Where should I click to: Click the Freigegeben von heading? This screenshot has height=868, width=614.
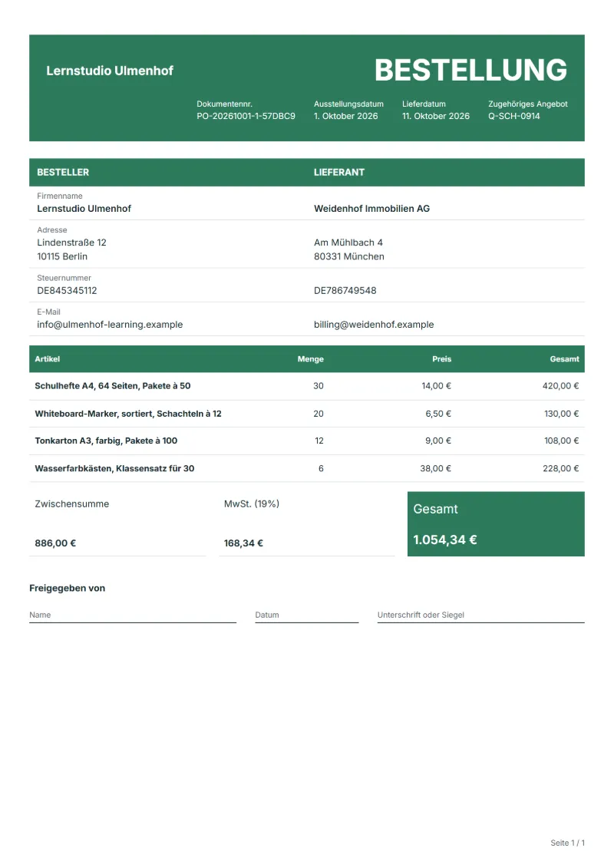67,588
